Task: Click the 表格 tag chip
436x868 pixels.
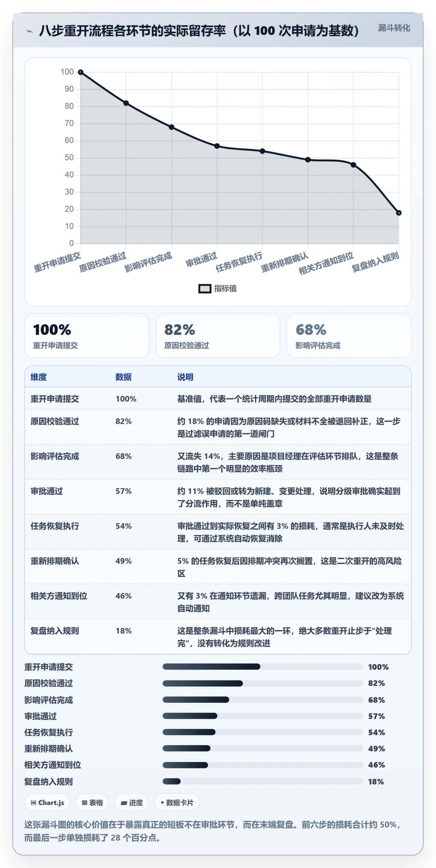Action: click(x=92, y=803)
